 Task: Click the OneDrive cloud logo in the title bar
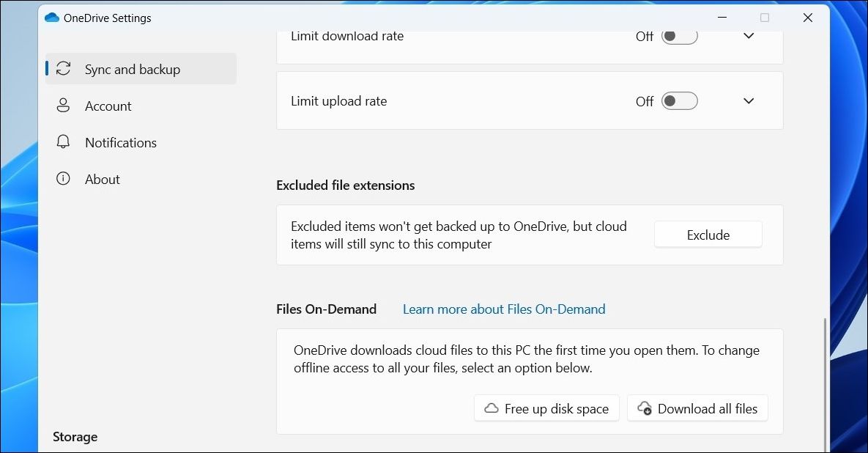(52, 18)
